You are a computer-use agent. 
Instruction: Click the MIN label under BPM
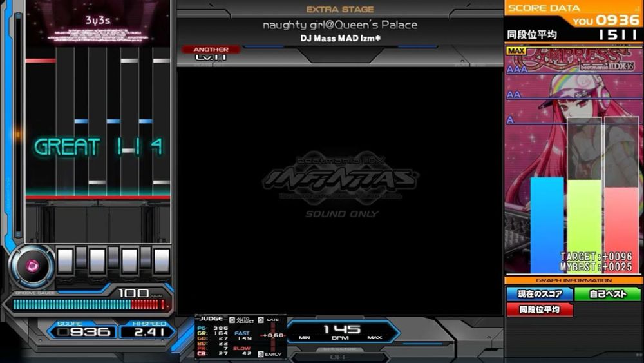[x=305, y=337]
